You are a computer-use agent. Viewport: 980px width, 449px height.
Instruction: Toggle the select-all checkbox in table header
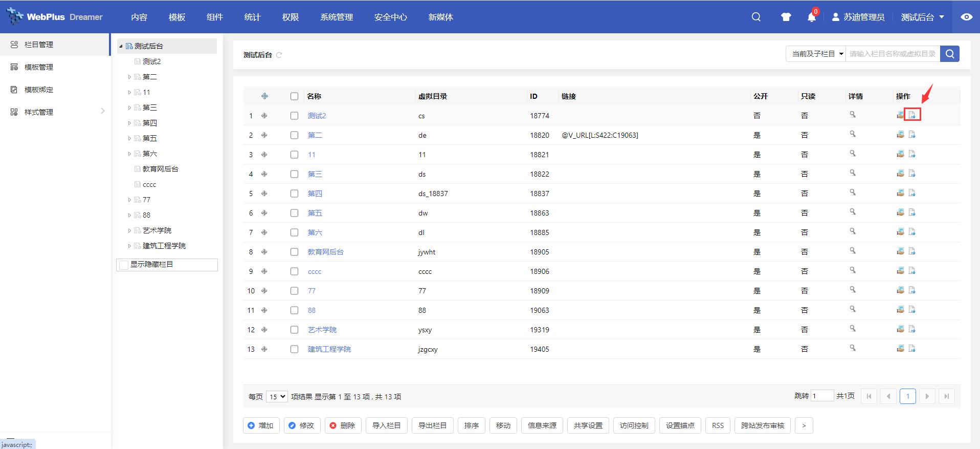pyautogui.click(x=294, y=96)
